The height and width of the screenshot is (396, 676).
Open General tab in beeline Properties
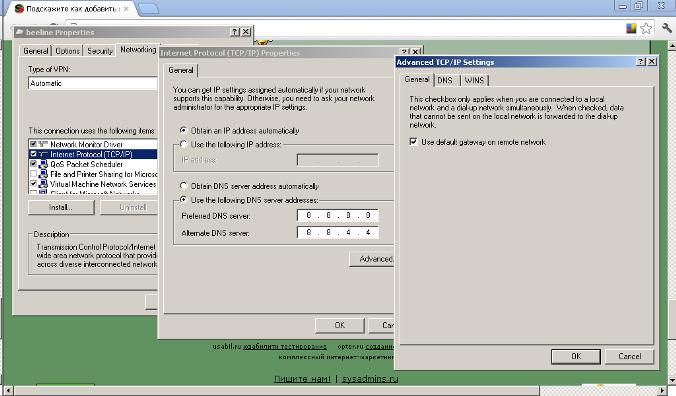coord(35,51)
